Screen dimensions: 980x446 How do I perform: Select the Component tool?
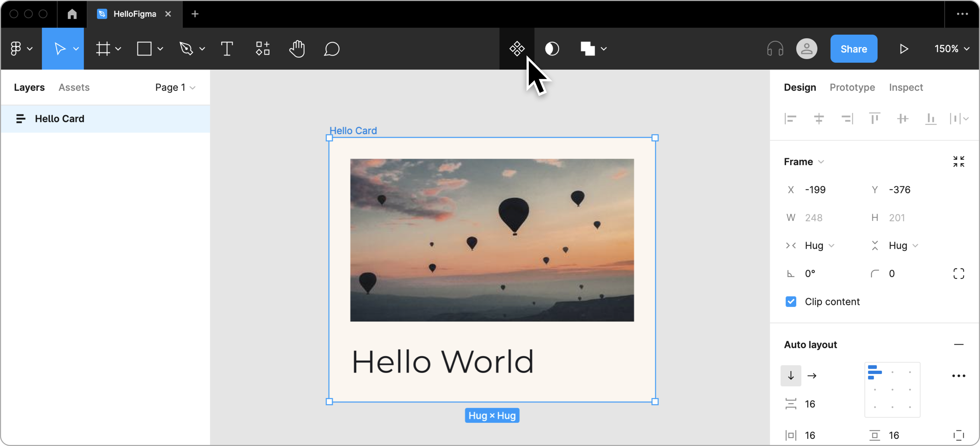tap(517, 49)
